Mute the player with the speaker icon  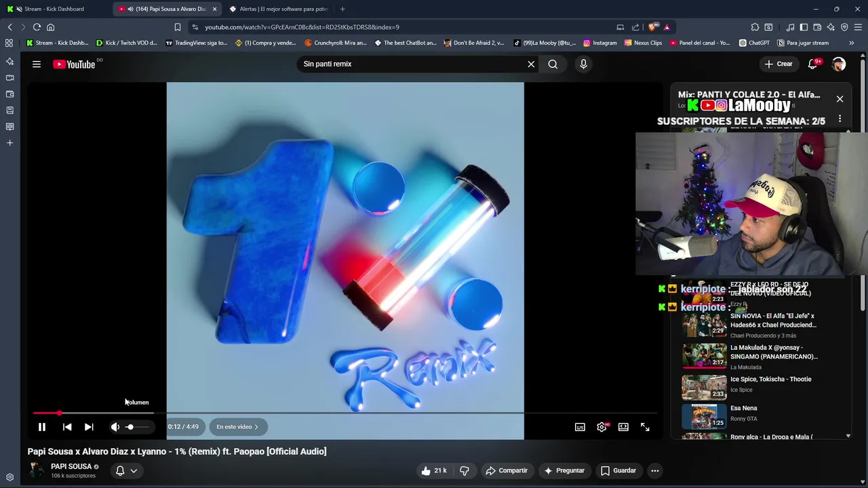pyautogui.click(x=115, y=427)
